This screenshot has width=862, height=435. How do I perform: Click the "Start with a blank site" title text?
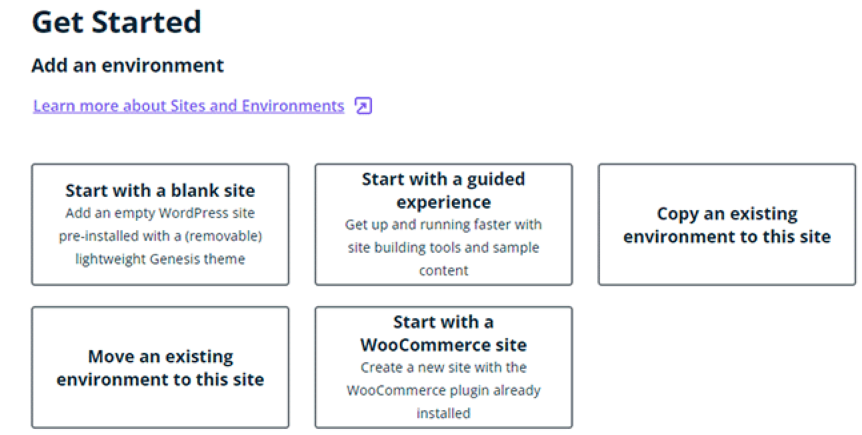(160, 190)
